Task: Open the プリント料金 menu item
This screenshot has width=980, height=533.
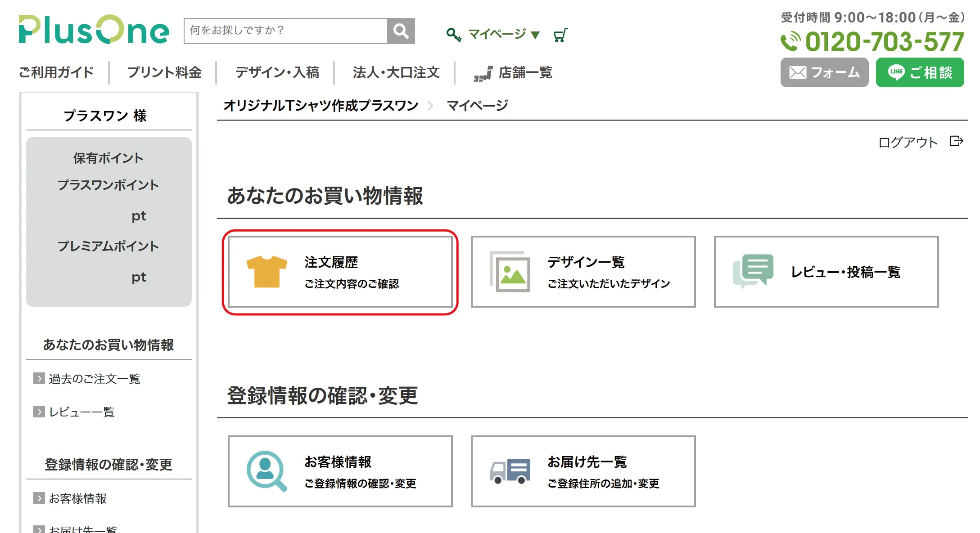Action: pyautogui.click(x=164, y=72)
